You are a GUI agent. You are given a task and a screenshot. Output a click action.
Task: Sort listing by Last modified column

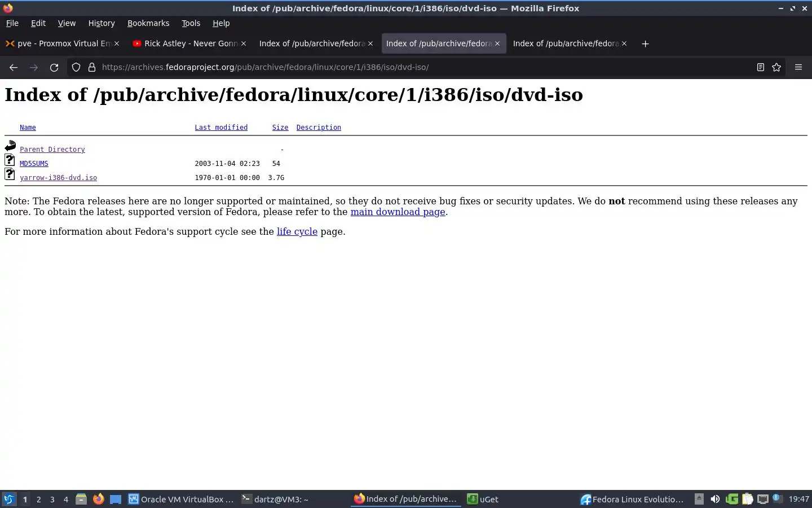[x=221, y=128]
